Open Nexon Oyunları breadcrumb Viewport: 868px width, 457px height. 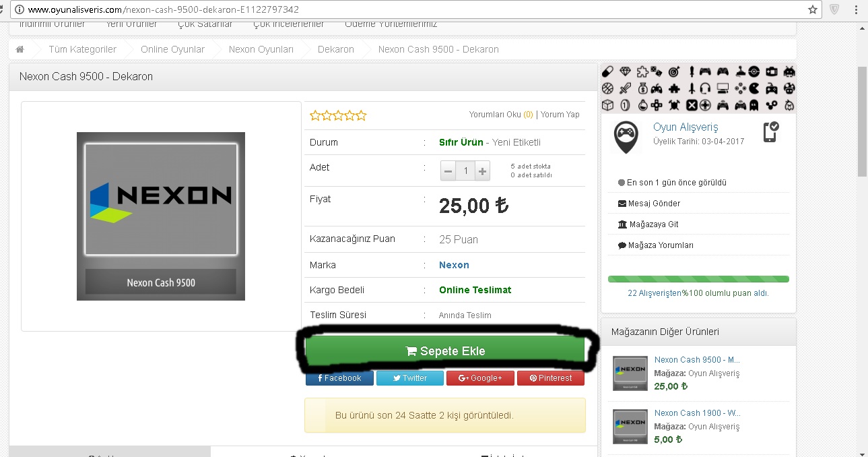(261, 49)
